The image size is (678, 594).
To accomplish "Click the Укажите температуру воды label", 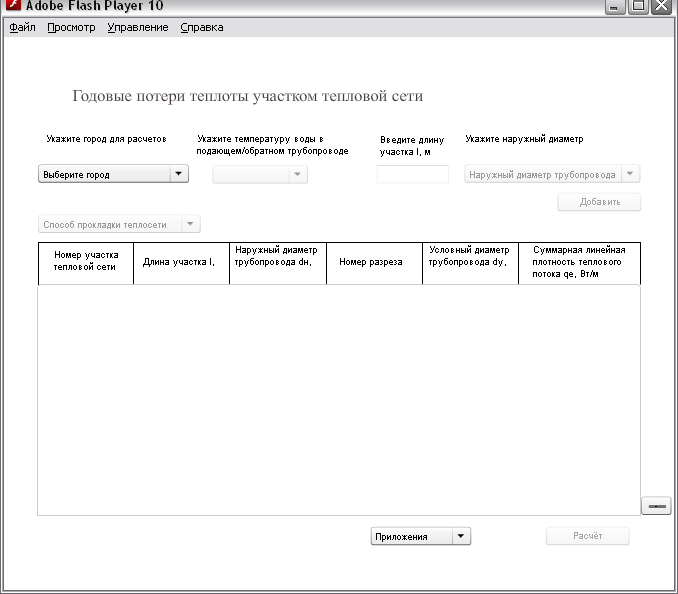I will click(272, 145).
